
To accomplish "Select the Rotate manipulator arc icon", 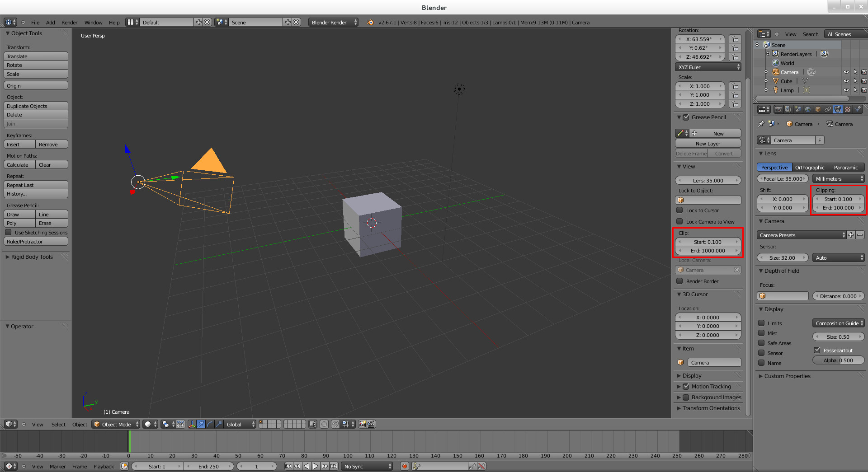I will pos(210,424).
